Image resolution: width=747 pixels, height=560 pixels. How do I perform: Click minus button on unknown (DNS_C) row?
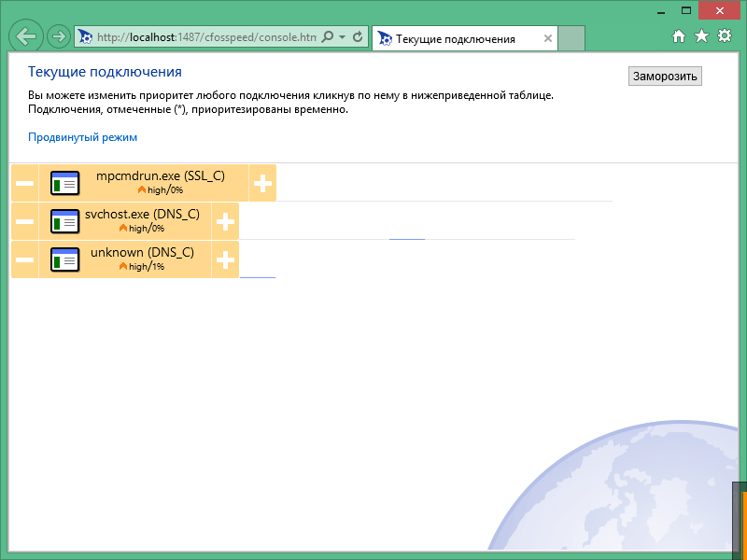tap(25, 259)
